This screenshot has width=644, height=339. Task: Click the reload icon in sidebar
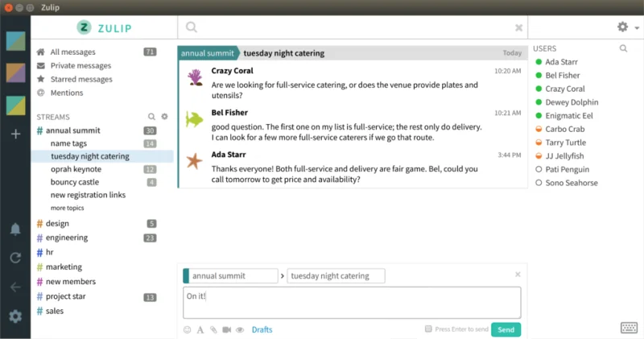pos(15,258)
